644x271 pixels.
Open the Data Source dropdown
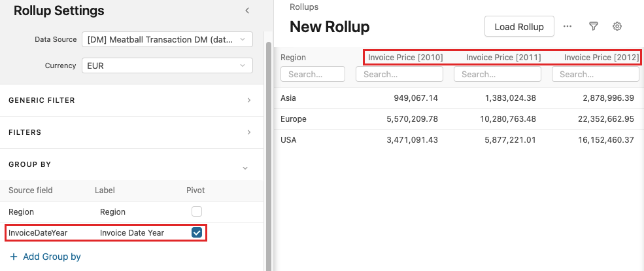[x=167, y=39]
